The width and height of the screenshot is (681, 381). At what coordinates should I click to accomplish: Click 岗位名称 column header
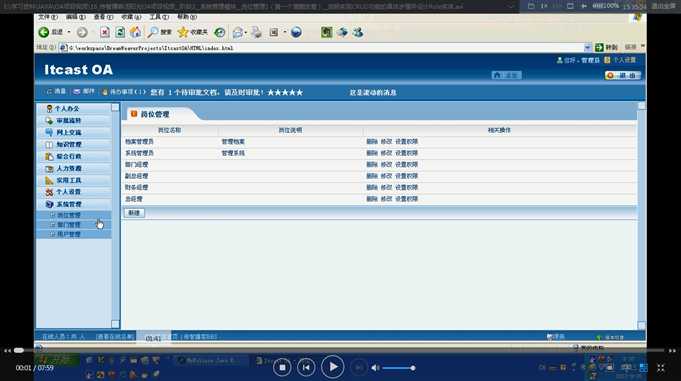[x=170, y=130]
